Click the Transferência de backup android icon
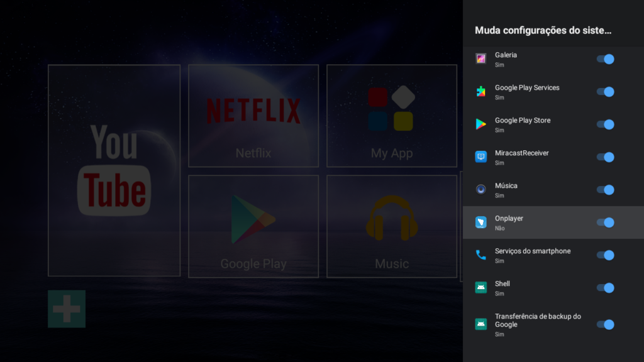 click(480, 324)
